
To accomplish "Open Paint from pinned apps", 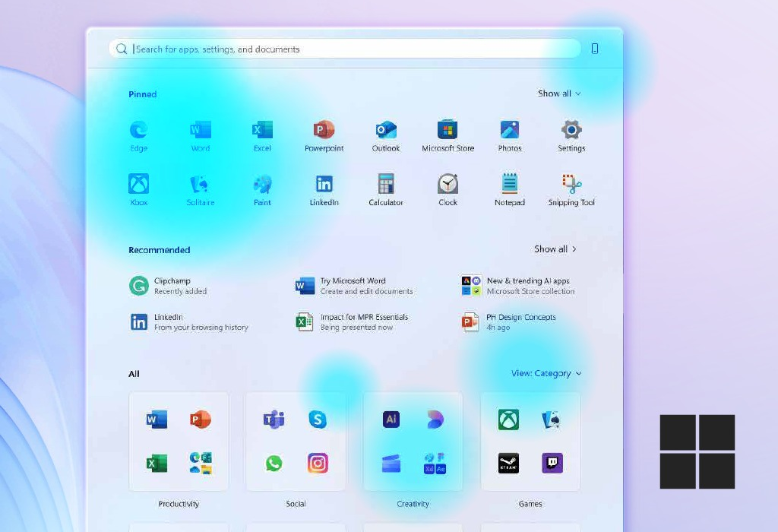I will (261, 184).
